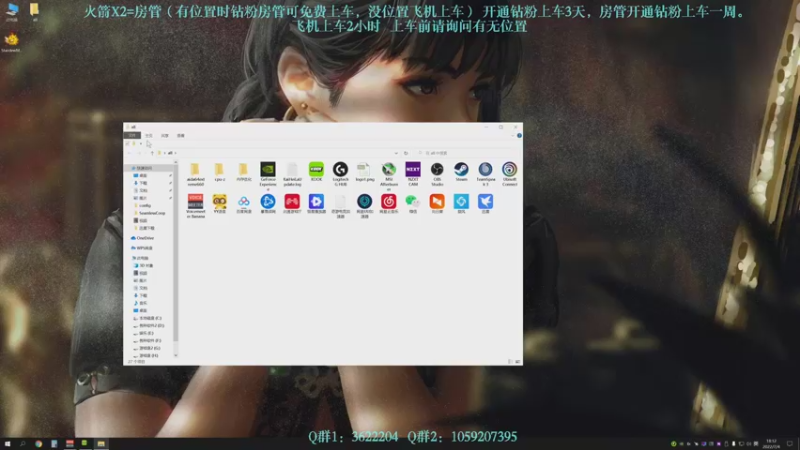
Task: Select the red gamepad app shortcut
Action: (x=292, y=204)
